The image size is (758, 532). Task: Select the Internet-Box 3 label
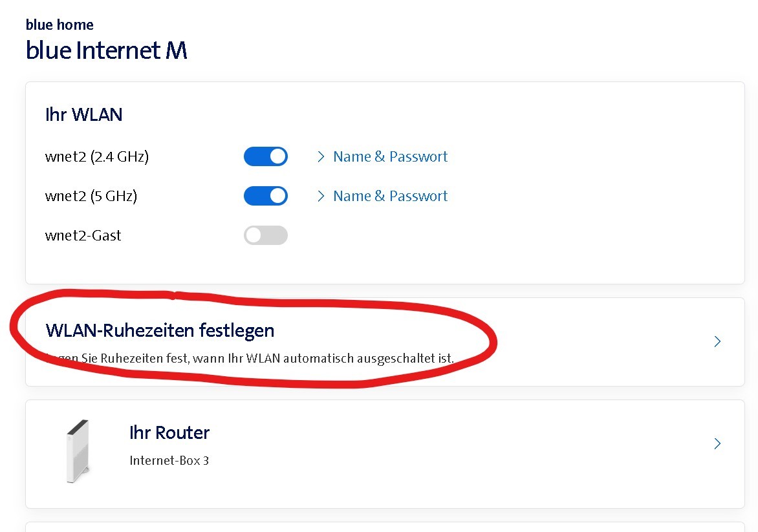point(169,461)
